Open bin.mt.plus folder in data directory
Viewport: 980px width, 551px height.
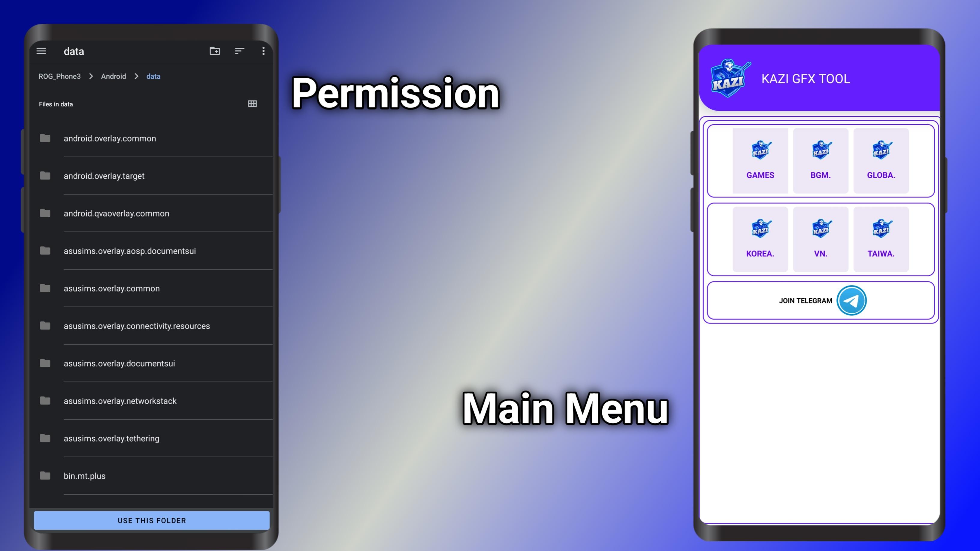click(85, 476)
